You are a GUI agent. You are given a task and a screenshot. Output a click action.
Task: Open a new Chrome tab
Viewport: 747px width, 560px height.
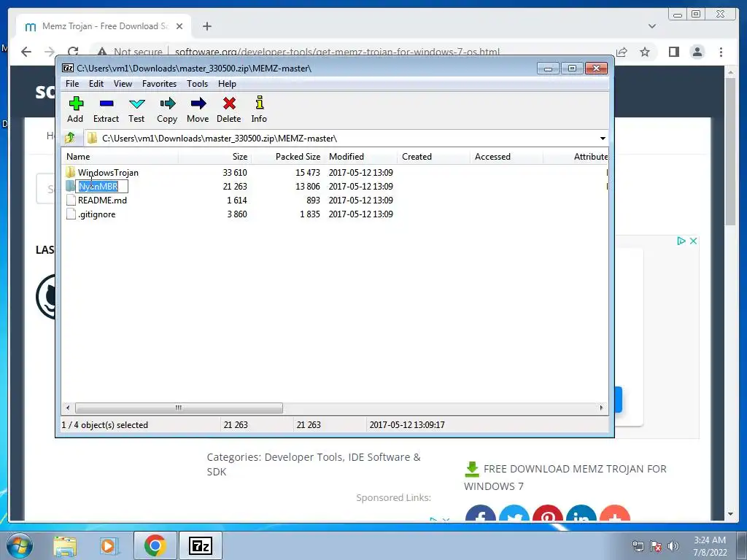pos(206,26)
